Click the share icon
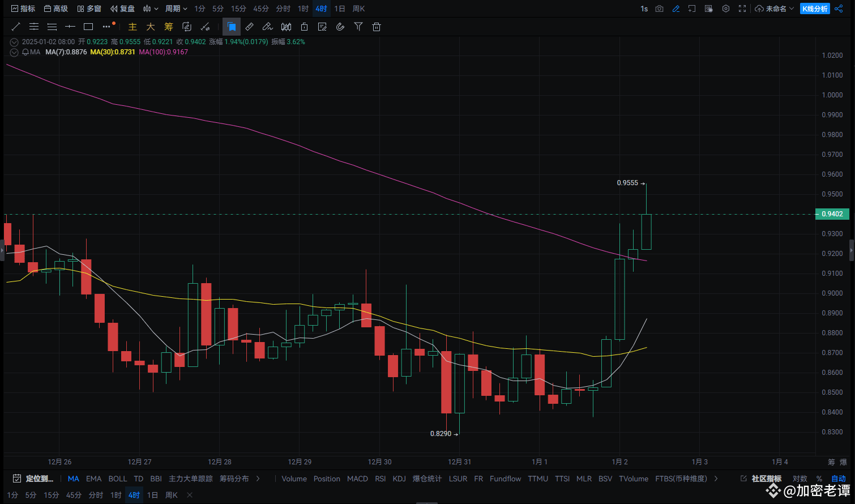Screen dimensions: 855x504 coord(839,8)
